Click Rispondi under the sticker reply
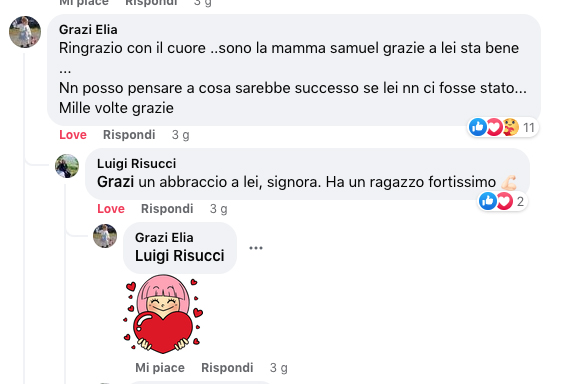576x384 pixels. [x=227, y=367]
